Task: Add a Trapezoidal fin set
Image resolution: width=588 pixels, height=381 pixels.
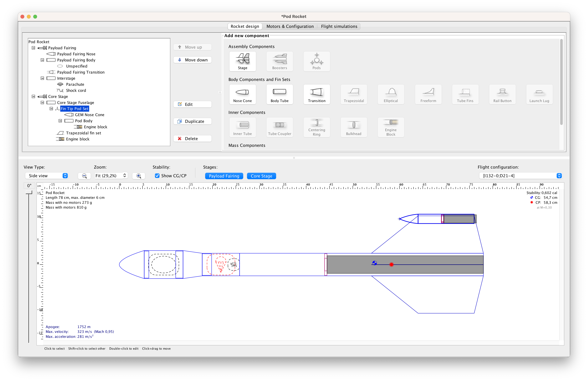Action: point(354,94)
